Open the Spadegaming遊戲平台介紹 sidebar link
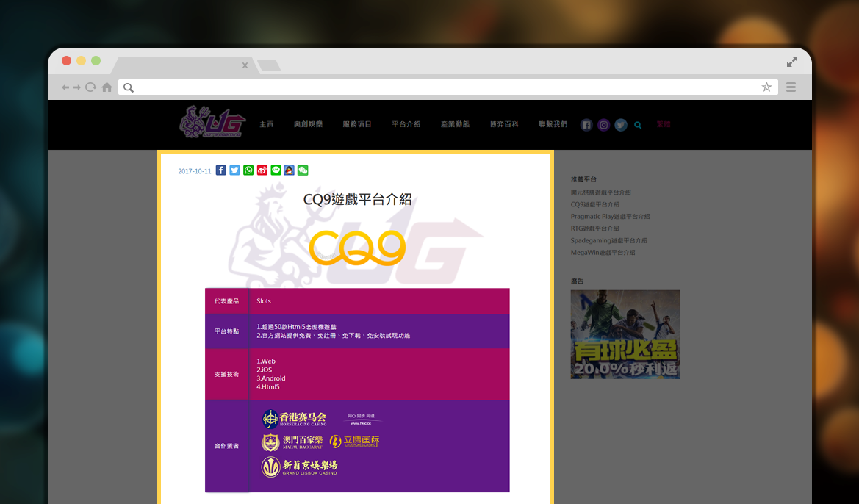 609,240
